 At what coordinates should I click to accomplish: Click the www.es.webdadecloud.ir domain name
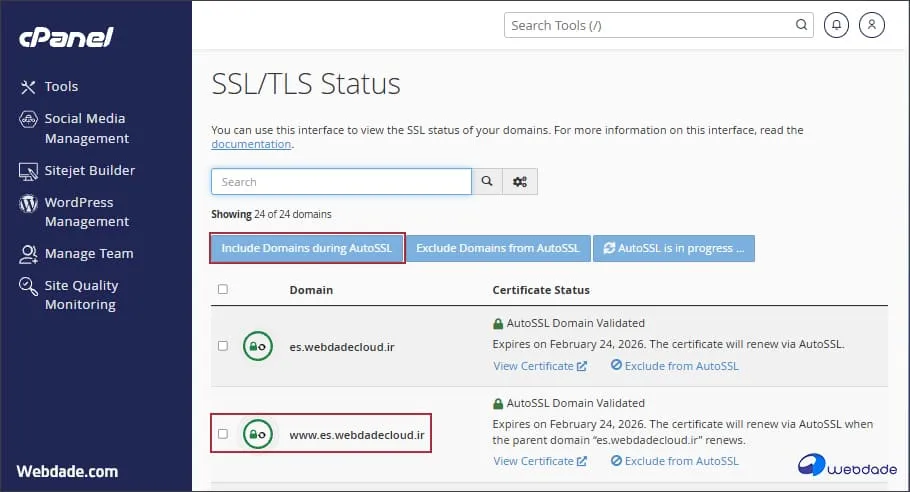click(x=357, y=435)
